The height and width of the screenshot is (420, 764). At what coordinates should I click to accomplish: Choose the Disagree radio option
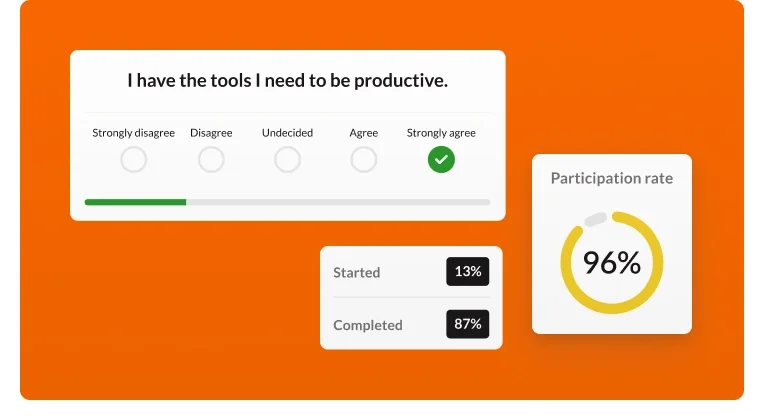click(211, 159)
